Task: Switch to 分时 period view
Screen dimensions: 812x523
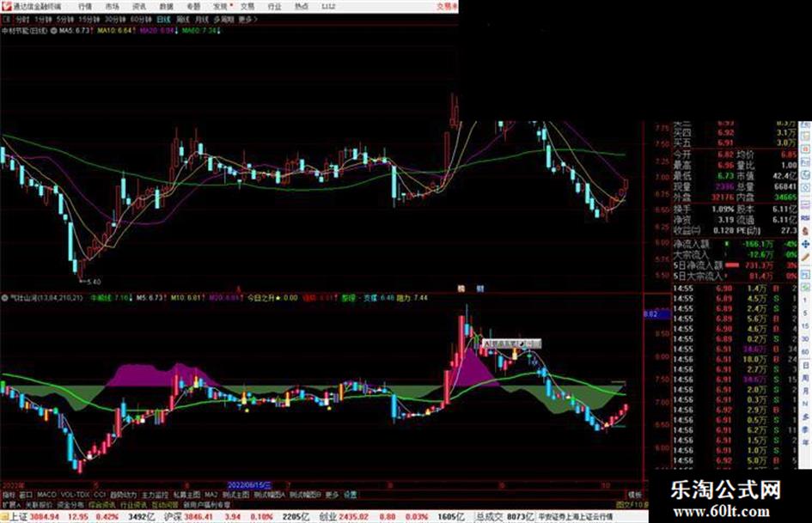Action: pos(22,19)
